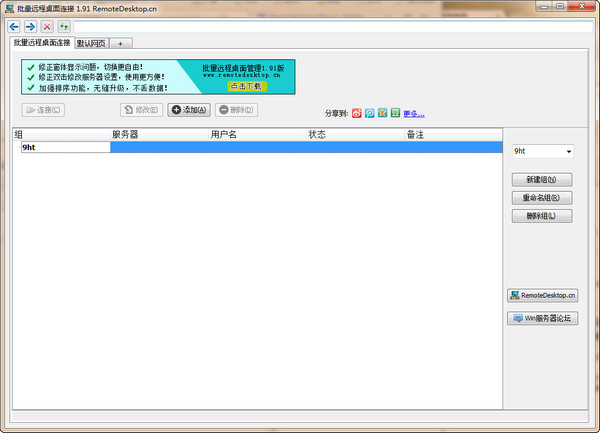The image size is (600, 433).
Task: Click the 重命名组(R) button
Action: pyautogui.click(x=542, y=198)
